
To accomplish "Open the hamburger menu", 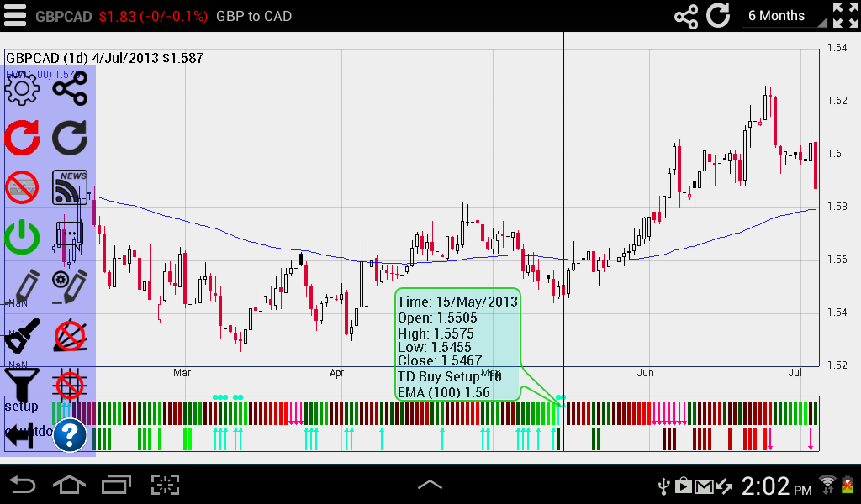I will (15, 14).
